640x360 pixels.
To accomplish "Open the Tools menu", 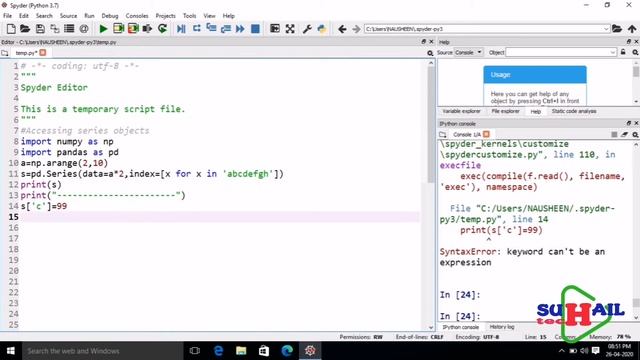I will tap(189, 16).
